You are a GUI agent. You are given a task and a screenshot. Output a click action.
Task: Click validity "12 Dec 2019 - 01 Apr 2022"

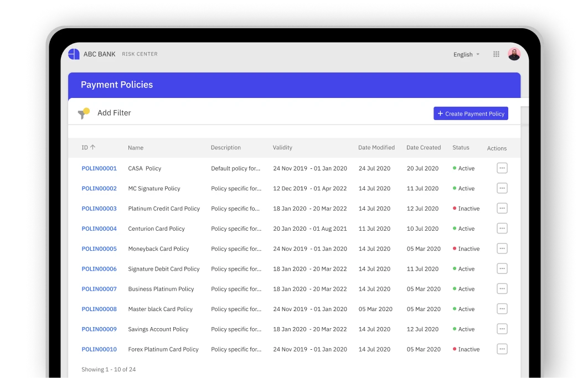pos(310,188)
